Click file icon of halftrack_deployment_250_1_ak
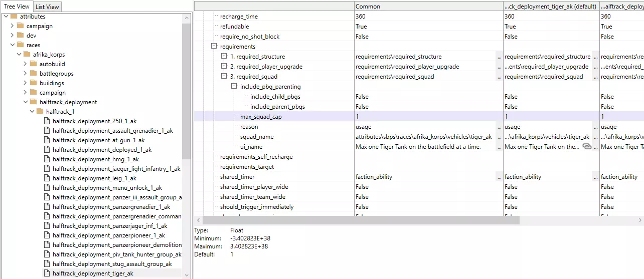This screenshot has height=279, width=644. point(47,121)
